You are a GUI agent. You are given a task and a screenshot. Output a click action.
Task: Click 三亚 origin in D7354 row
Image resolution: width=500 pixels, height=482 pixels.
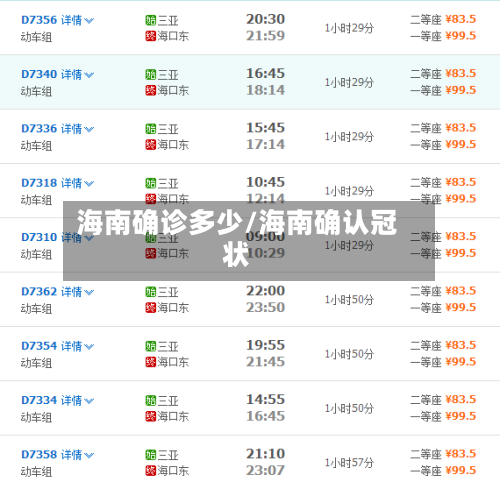(168, 347)
